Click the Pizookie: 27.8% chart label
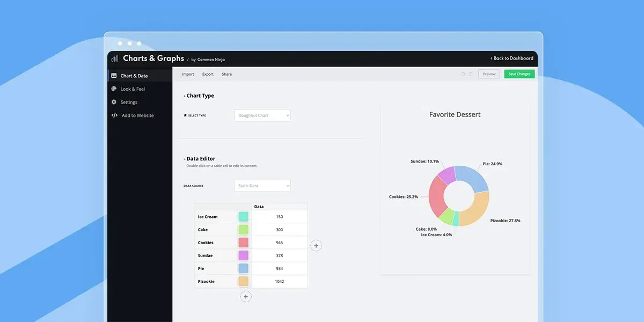The width and height of the screenshot is (644, 322). point(505,221)
